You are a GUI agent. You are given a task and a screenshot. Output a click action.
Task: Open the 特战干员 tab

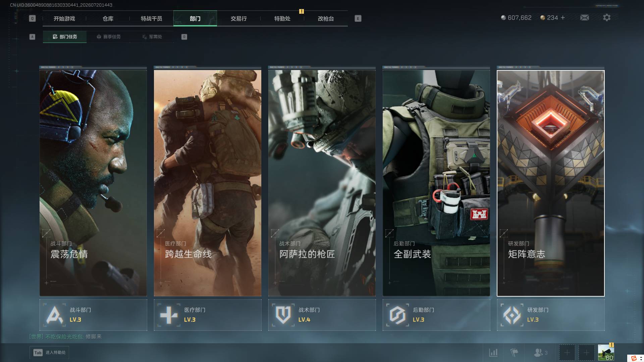tap(151, 18)
